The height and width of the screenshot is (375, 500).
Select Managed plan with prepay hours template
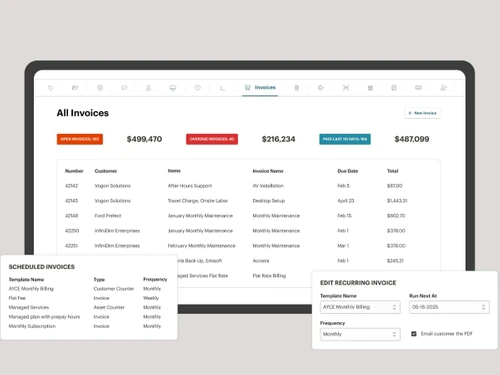(x=44, y=317)
